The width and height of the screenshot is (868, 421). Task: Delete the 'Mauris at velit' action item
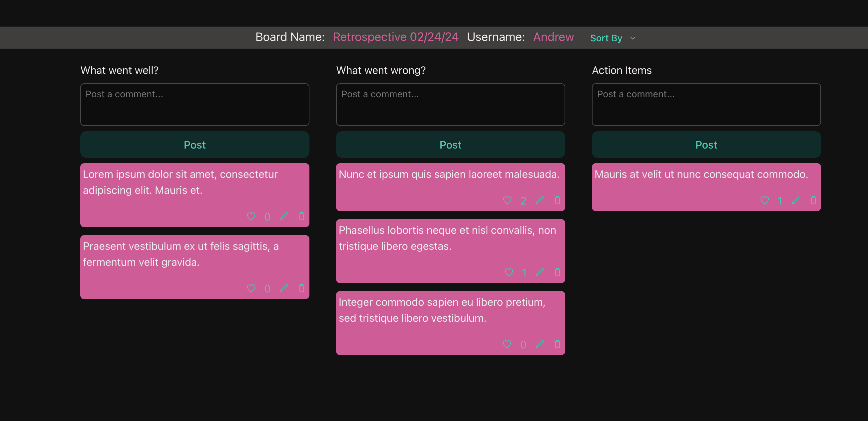click(x=813, y=201)
